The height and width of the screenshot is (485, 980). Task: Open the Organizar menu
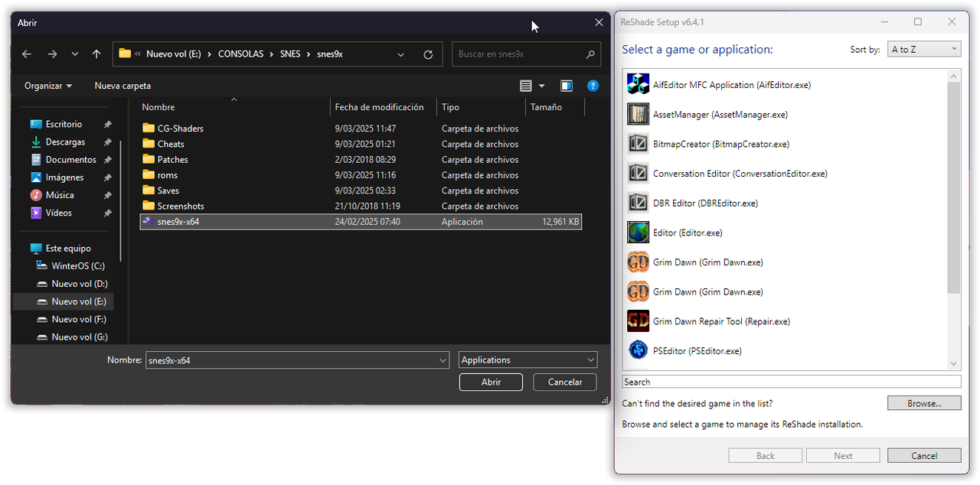[x=48, y=86]
